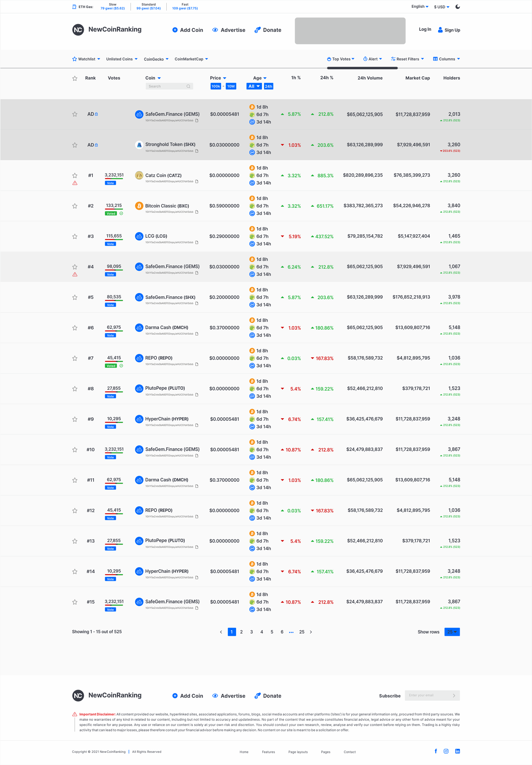Favorite LCG coin with star
This screenshot has height=765, width=532.
tap(75, 237)
